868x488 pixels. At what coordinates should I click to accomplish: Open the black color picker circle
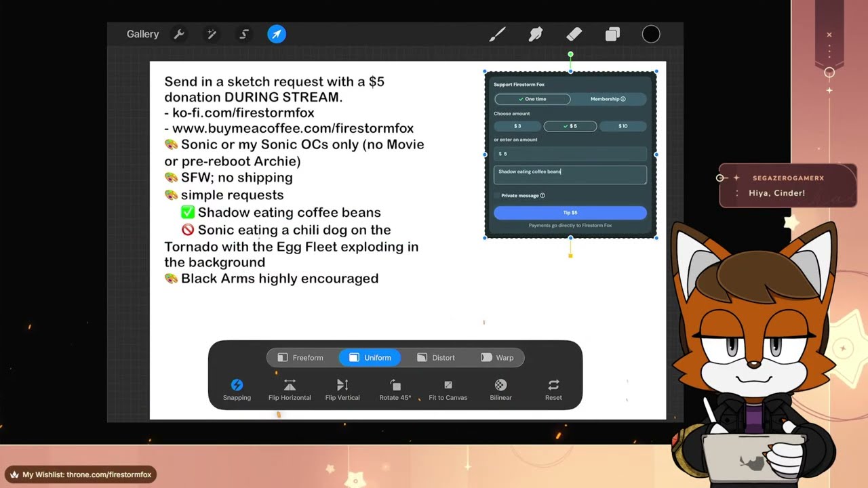pyautogui.click(x=651, y=34)
